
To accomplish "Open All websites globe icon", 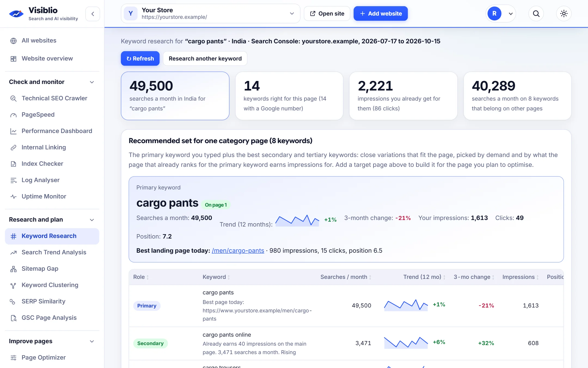I will pos(13,41).
